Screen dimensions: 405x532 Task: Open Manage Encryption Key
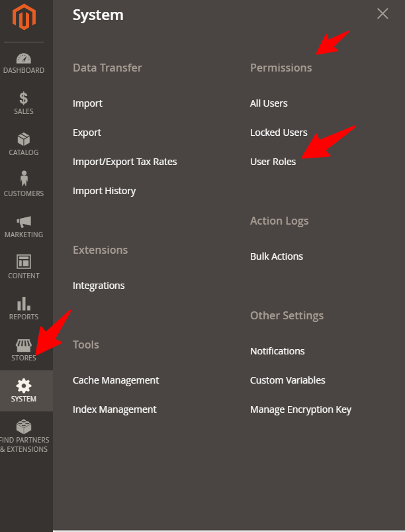click(x=300, y=409)
